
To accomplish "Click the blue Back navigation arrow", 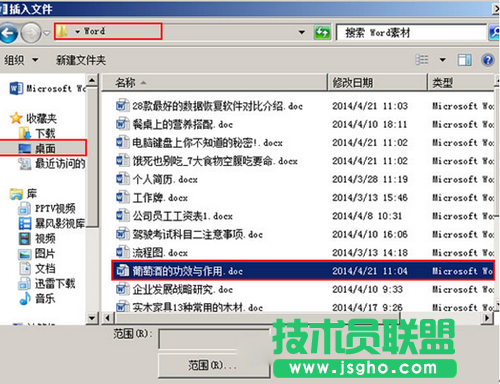I will tap(8, 33).
